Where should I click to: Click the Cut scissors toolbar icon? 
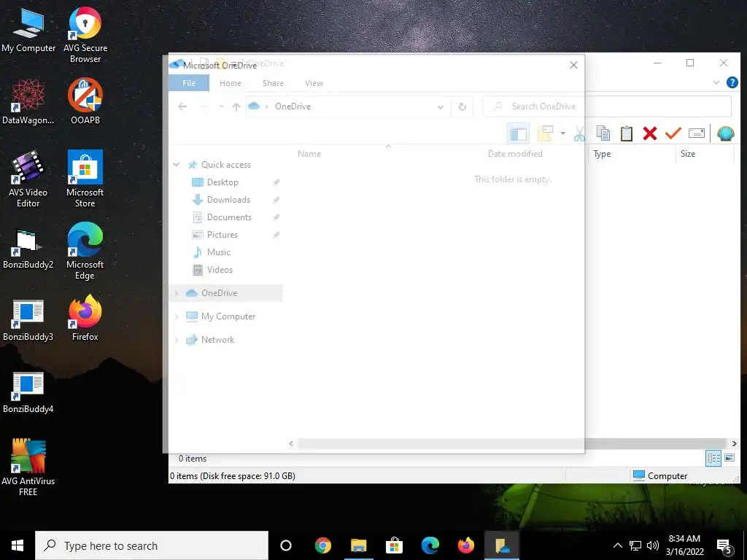[x=579, y=134]
